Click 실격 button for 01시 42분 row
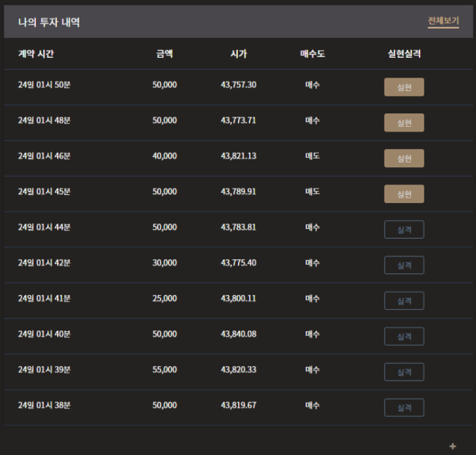The height and width of the screenshot is (455, 476). click(x=404, y=265)
